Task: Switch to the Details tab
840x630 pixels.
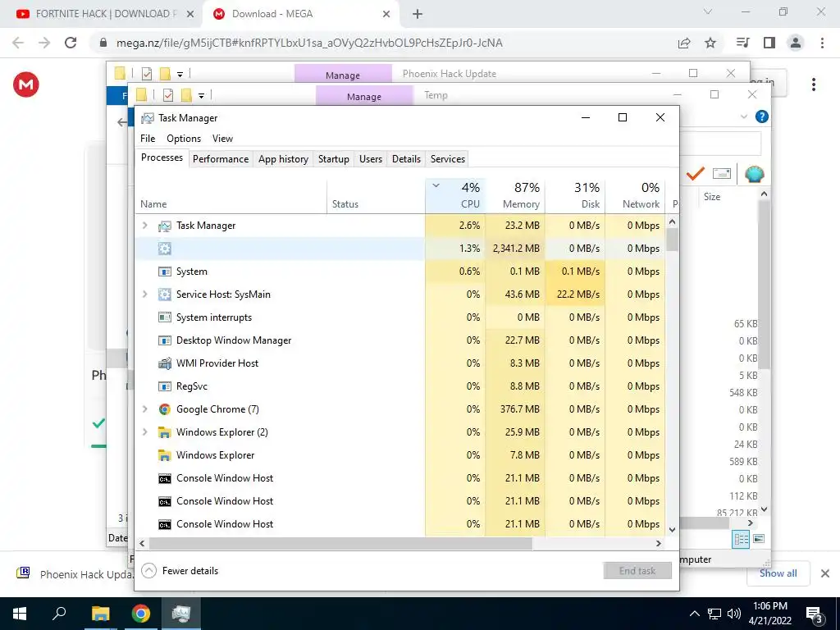Action: click(x=407, y=159)
